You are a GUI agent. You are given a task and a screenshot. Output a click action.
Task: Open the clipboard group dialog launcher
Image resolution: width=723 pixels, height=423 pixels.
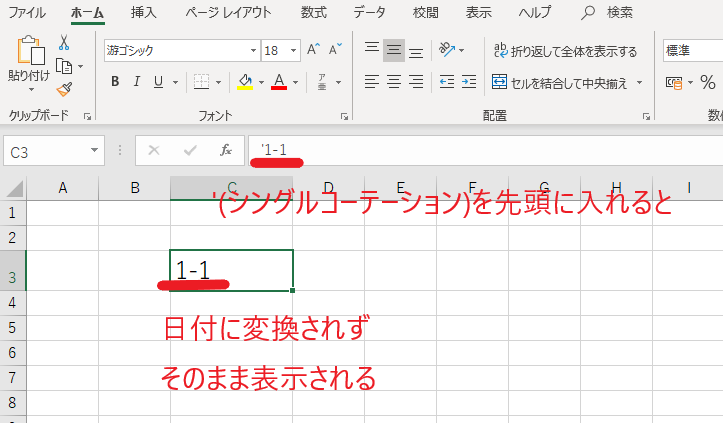(x=87, y=117)
